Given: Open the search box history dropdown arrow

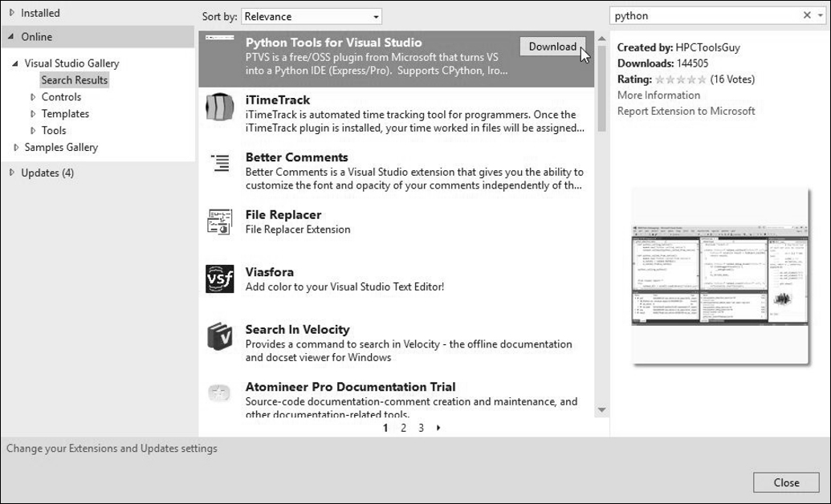Looking at the screenshot, I should tap(821, 16).
